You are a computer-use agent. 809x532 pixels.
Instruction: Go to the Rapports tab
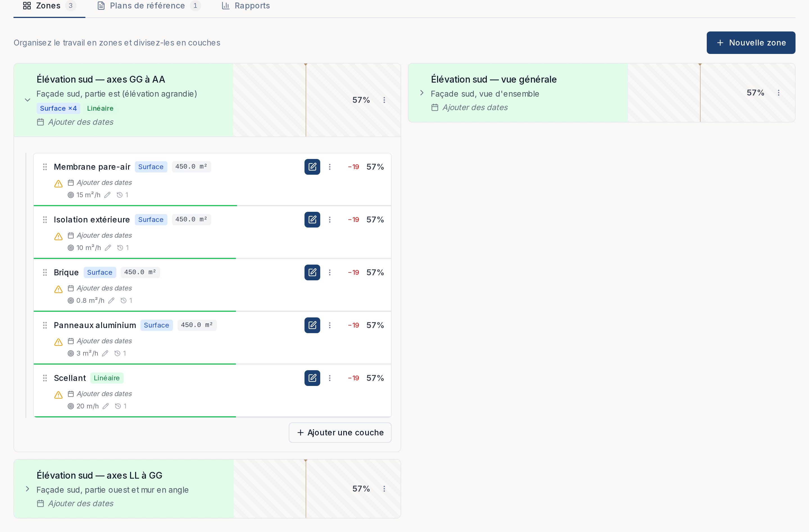(246, 6)
